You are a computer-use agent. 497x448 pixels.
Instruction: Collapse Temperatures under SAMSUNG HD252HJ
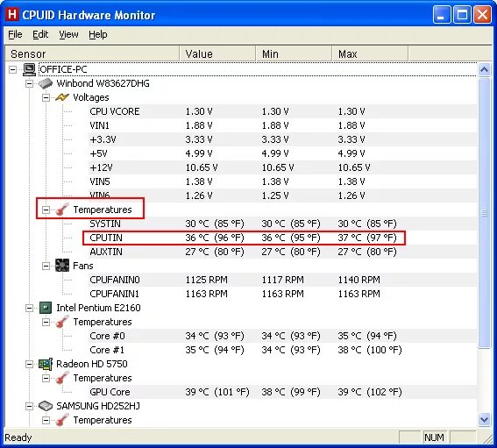[x=46, y=421]
